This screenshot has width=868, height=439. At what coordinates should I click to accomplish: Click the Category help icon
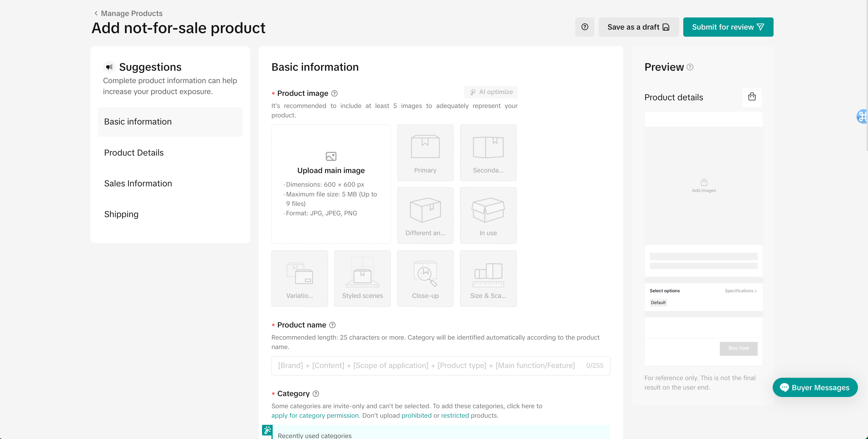coord(316,393)
